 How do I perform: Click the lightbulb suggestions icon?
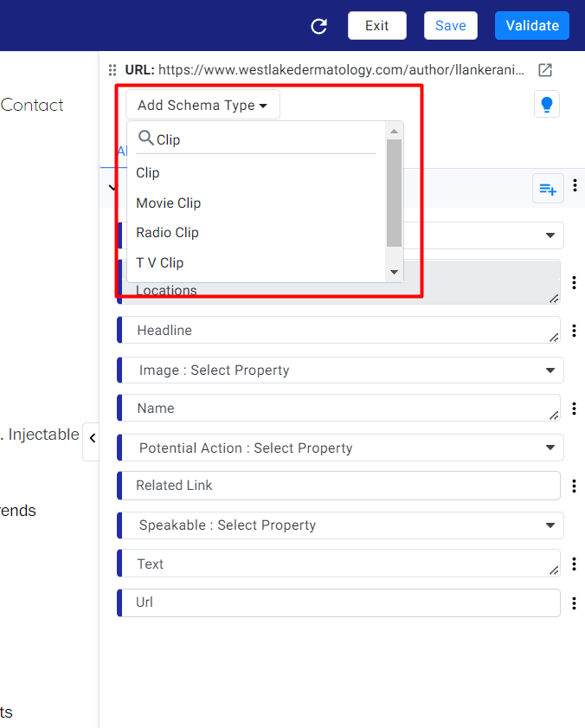547,105
